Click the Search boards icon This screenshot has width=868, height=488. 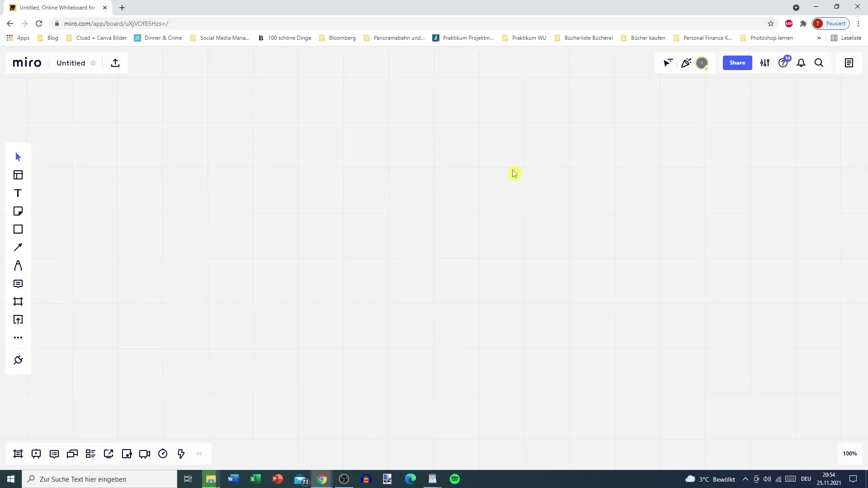coord(819,62)
